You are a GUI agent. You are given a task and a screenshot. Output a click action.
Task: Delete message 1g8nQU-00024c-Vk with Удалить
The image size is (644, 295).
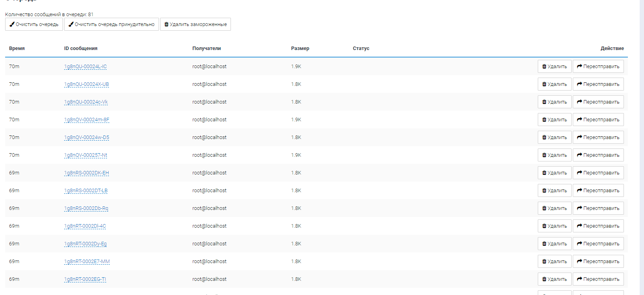pos(554,102)
